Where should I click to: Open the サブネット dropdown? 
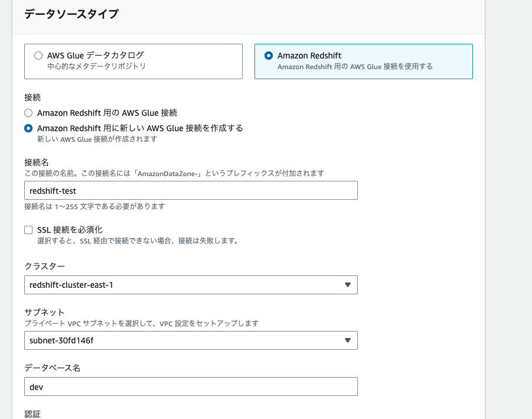[190, 340]
